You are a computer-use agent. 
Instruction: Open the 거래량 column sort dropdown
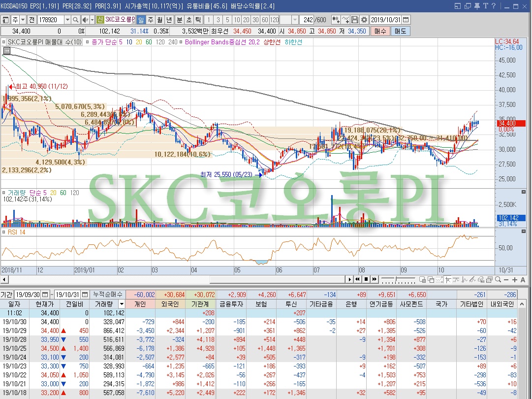coord(122,304)
